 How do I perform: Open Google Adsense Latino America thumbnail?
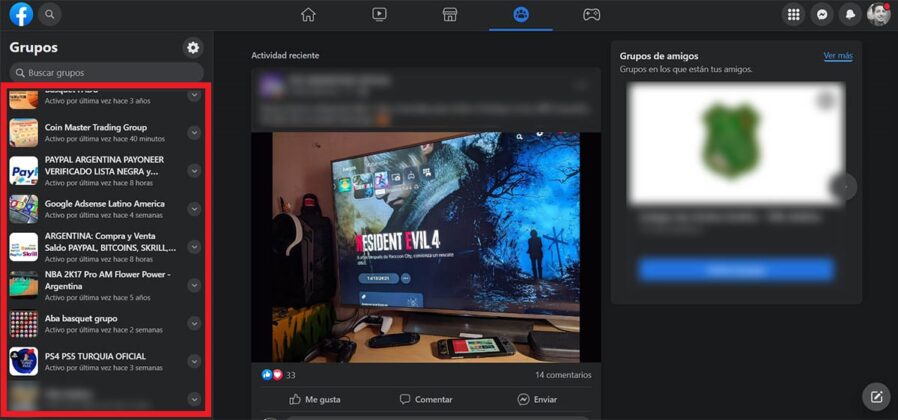tap(23, 209)
